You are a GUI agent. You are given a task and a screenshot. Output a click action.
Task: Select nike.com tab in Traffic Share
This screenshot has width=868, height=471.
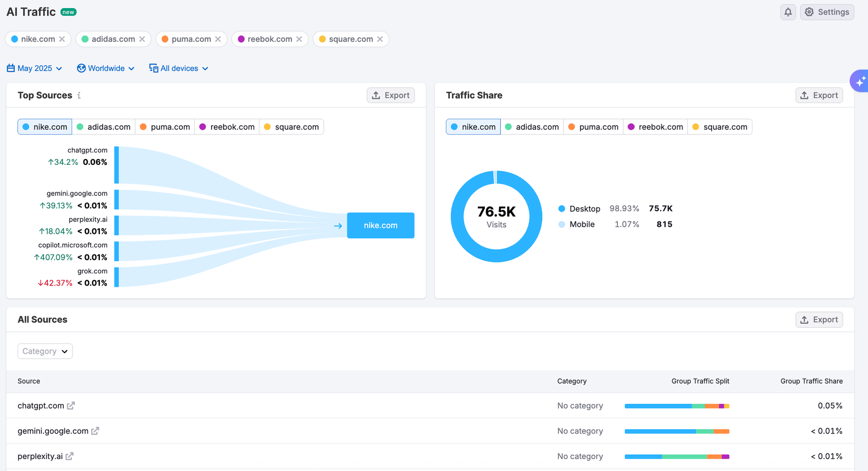(x=474, y=127)
